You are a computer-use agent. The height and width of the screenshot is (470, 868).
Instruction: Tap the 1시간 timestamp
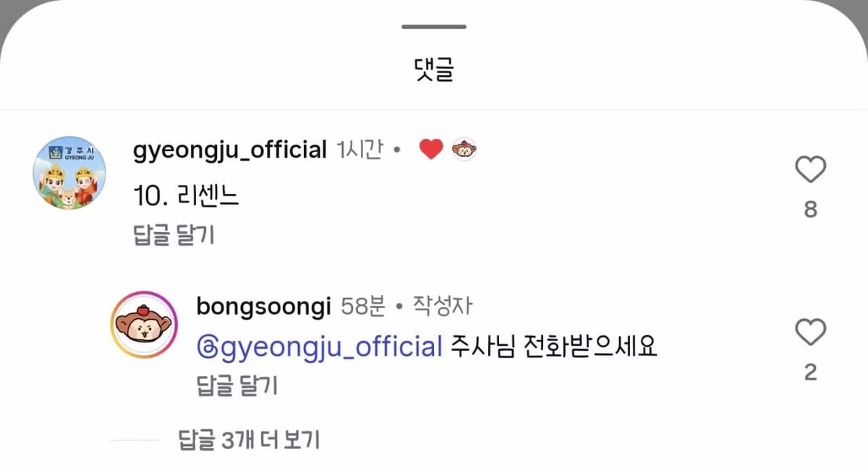[359, 150]
